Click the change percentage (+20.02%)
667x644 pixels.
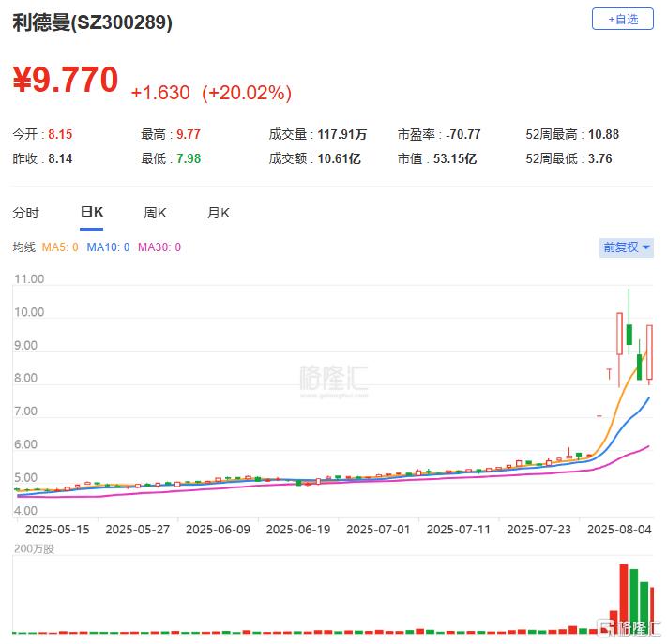(247, 93)
